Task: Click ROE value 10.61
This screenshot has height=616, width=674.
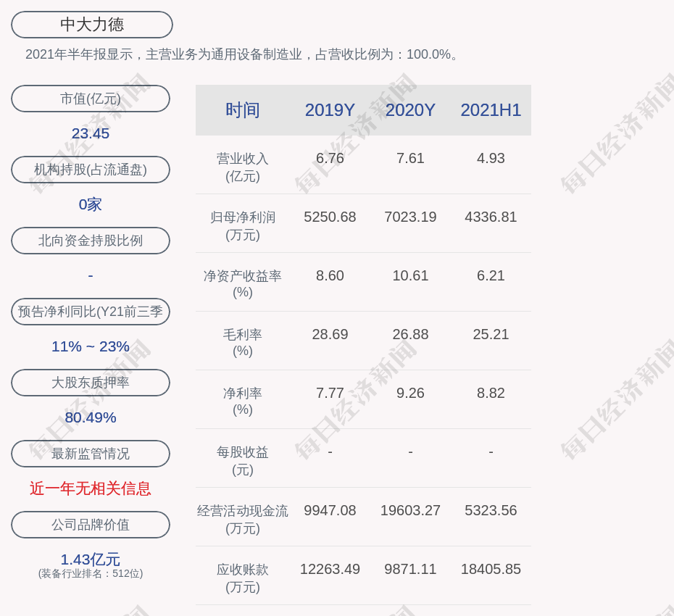Action: [410, 275]
